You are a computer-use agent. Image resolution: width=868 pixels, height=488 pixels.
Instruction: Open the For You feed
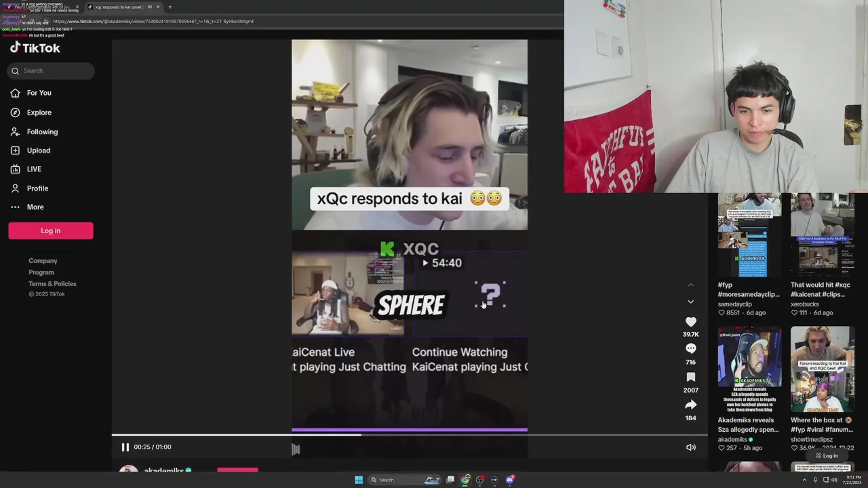31,93
